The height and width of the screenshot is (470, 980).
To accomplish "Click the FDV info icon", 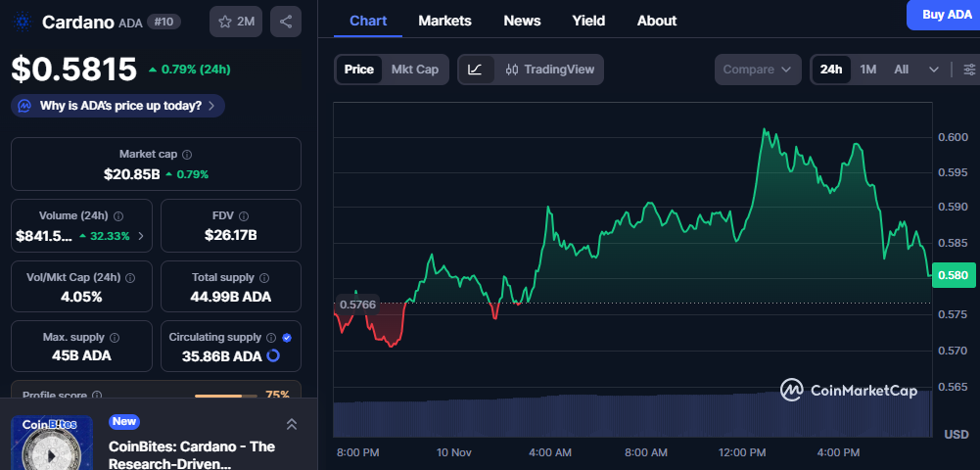I will coord(244,216).
